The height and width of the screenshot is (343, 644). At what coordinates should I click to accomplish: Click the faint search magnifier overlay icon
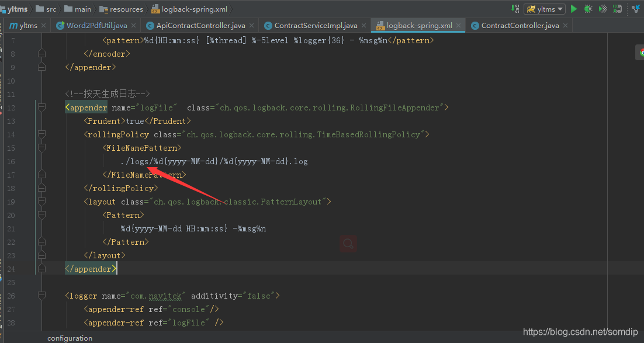click(348, 244)
